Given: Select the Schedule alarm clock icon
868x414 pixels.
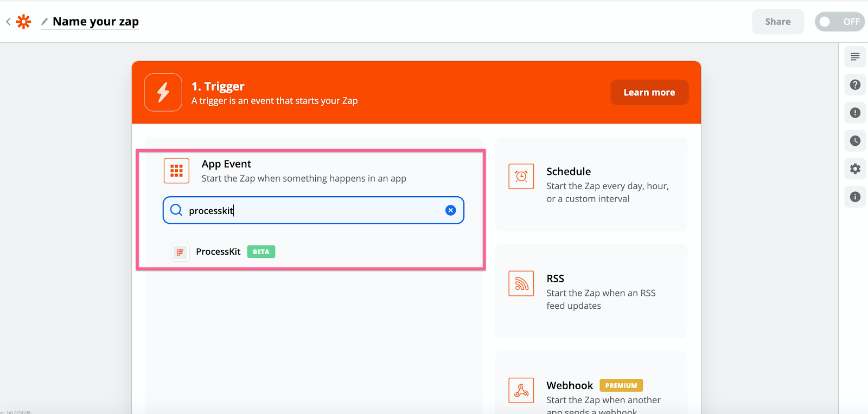Looking at the screenshot, I should [x=521, y=176].
